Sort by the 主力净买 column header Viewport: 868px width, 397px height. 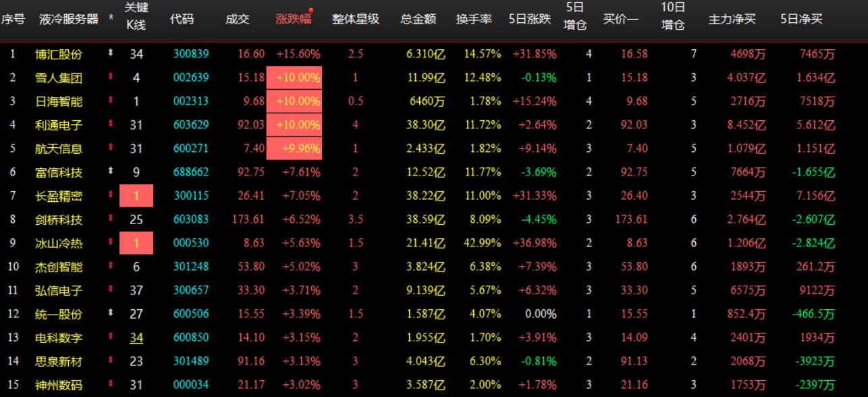tap(732, 19)
